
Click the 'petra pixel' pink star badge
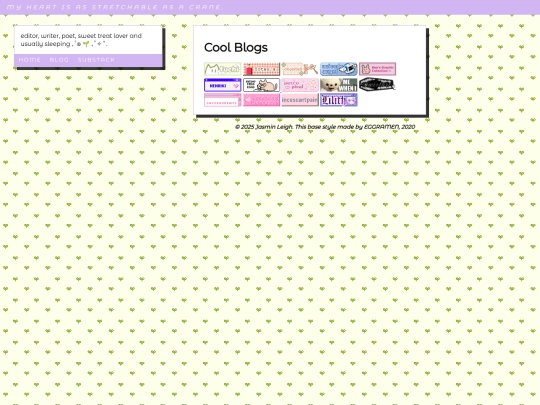(300, 85)
